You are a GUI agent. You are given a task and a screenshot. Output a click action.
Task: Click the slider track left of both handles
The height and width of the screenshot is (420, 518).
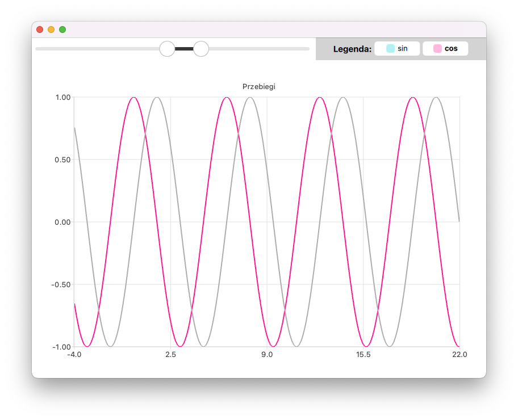[x=97, y=49]
